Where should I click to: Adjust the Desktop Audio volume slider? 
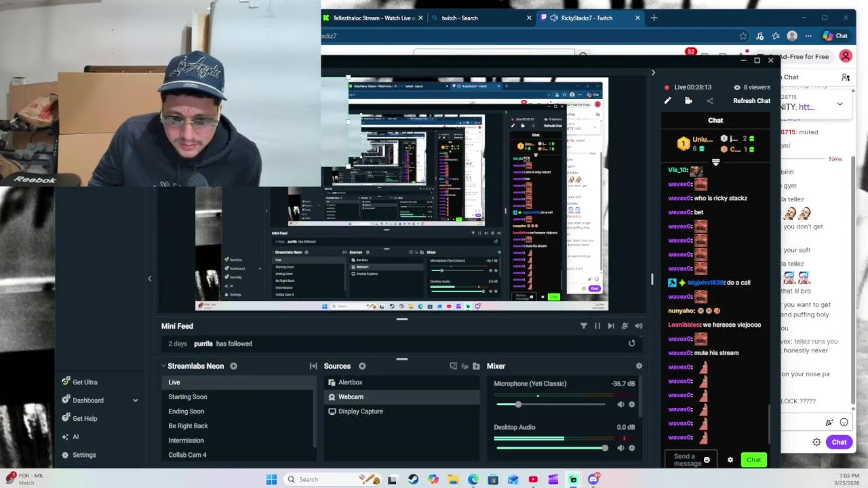click(x=552, y=448)
